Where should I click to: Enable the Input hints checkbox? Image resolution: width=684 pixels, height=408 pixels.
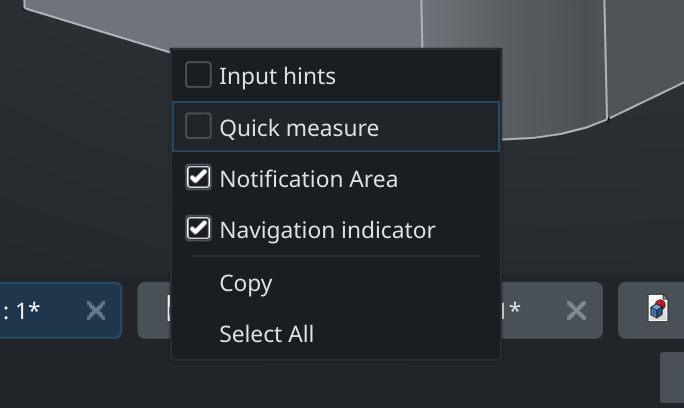[x=198, y=75]
